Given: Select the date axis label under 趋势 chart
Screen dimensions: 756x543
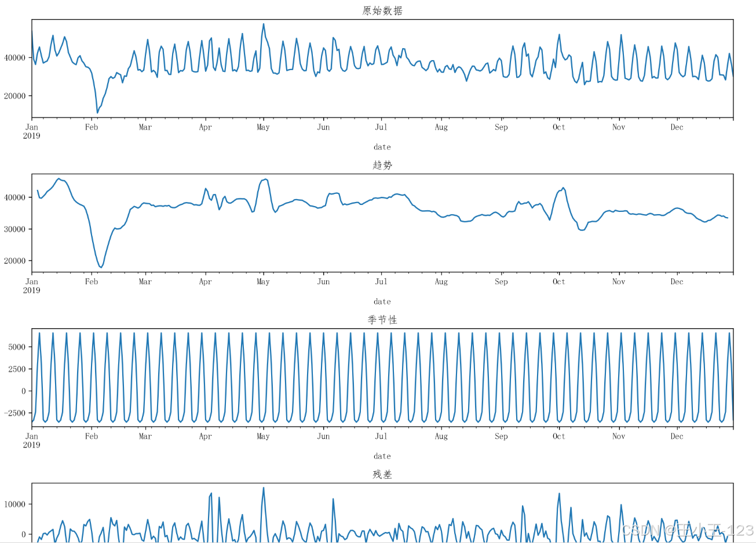Looking at the screenshot, I should click(x=382, y=302).
